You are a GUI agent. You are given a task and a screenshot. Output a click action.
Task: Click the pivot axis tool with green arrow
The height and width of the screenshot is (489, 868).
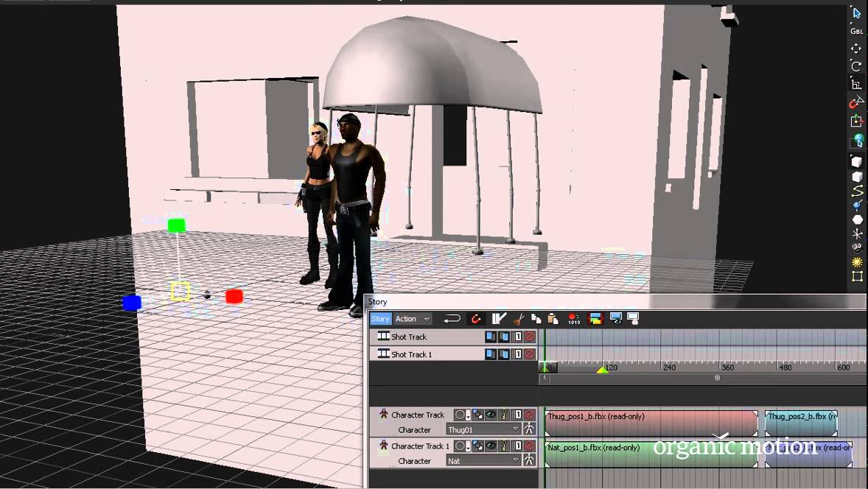[856, 120]
